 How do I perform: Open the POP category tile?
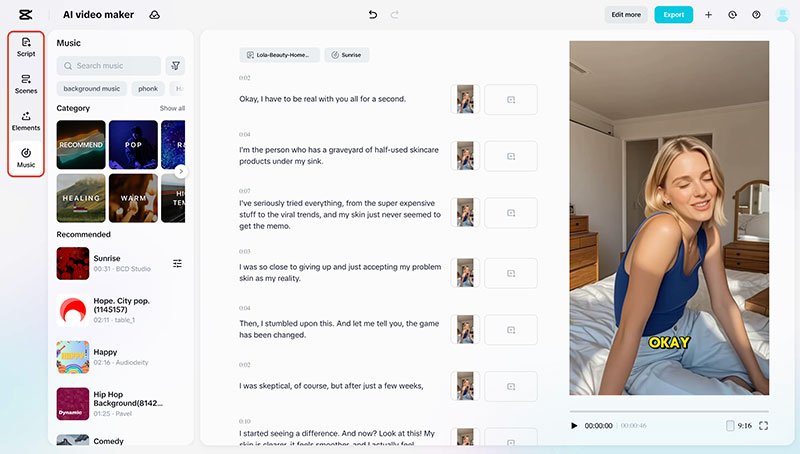(133, 145)
